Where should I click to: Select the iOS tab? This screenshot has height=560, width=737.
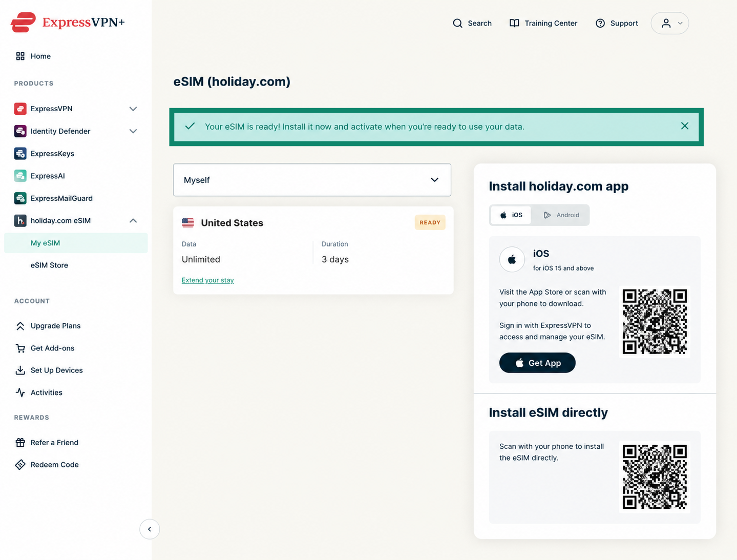tap(511, 215)
